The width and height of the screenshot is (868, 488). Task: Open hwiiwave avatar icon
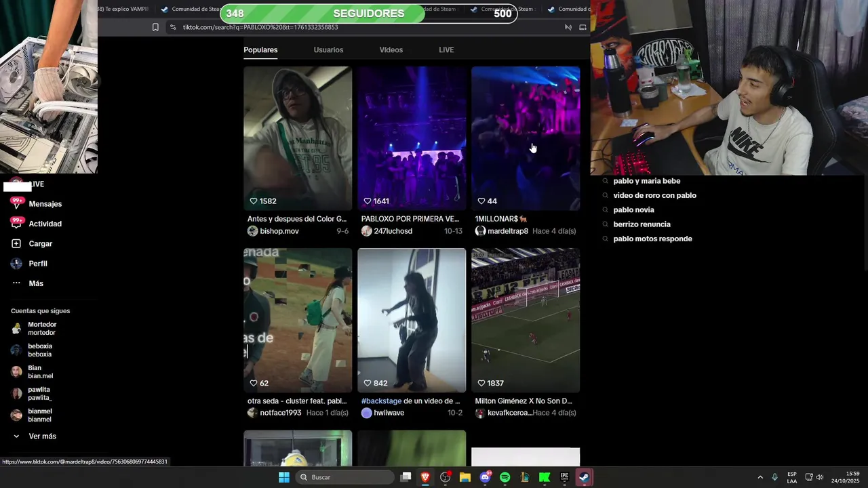coord(366,413)
